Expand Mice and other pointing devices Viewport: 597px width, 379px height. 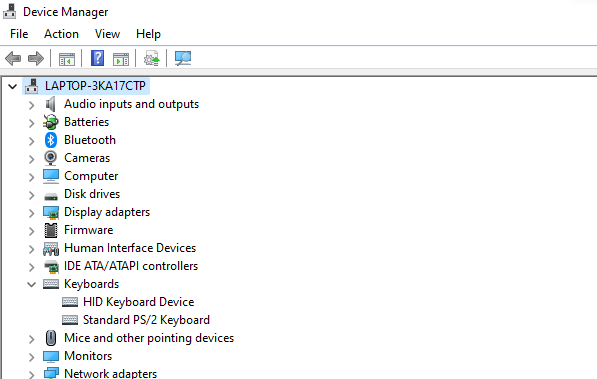click(x=32, y=339)
